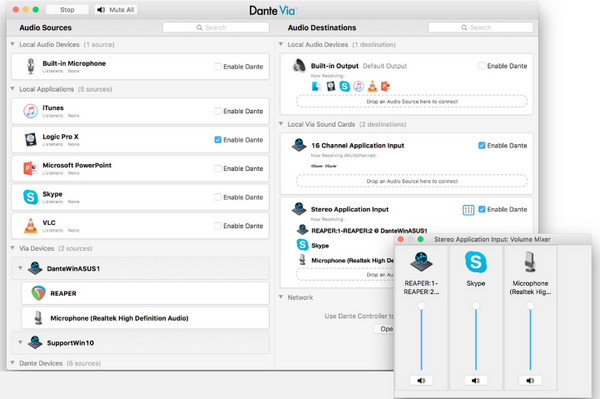Expand the SupportWin10 device group
Image resolution: width=600 pixels, height=399 pixels.
(x=20, y=342)
